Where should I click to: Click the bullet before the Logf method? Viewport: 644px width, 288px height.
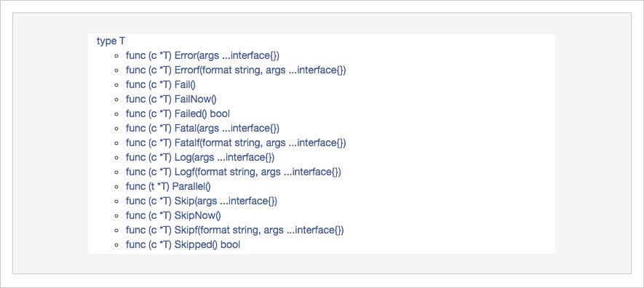[116, 172]
